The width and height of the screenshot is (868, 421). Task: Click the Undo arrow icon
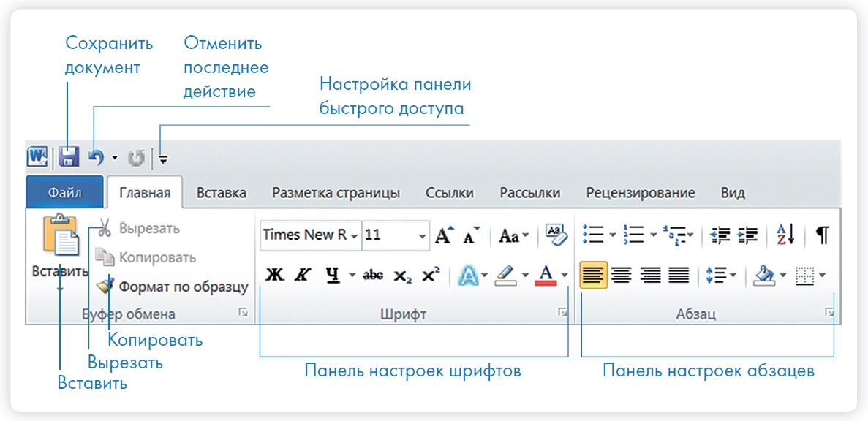point(96,156)
